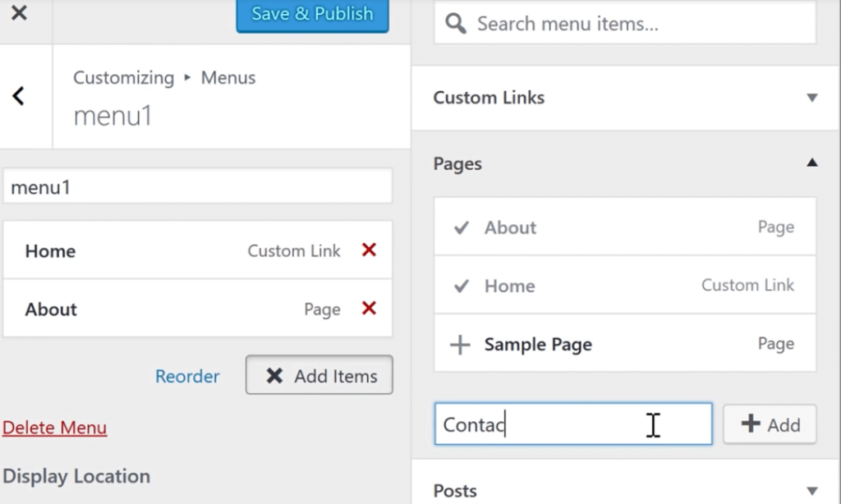Go back using the left chevron arrow
The height and width of the screenshot is (504, 841).
click(x=18, y=96)
